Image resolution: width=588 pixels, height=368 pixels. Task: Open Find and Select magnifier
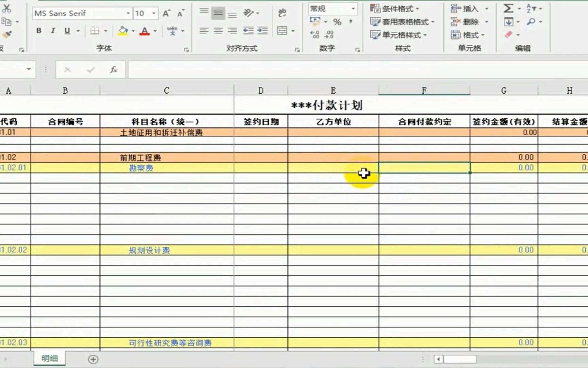point(531,22)
